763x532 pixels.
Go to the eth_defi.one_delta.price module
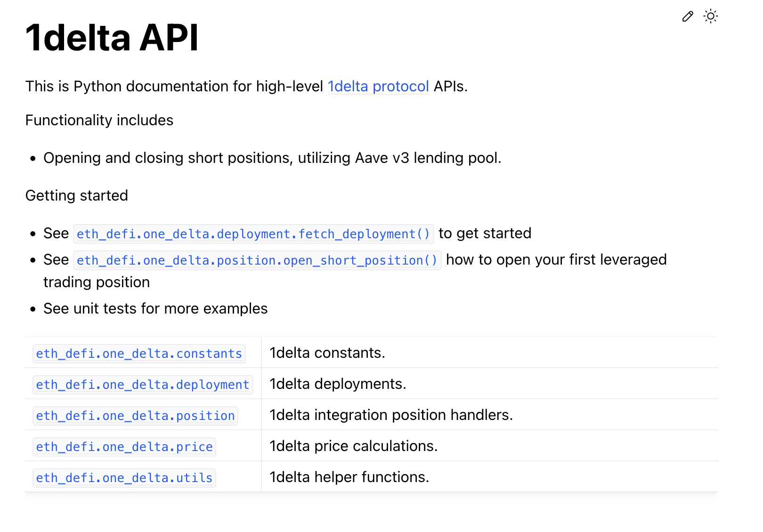(124, 447)
